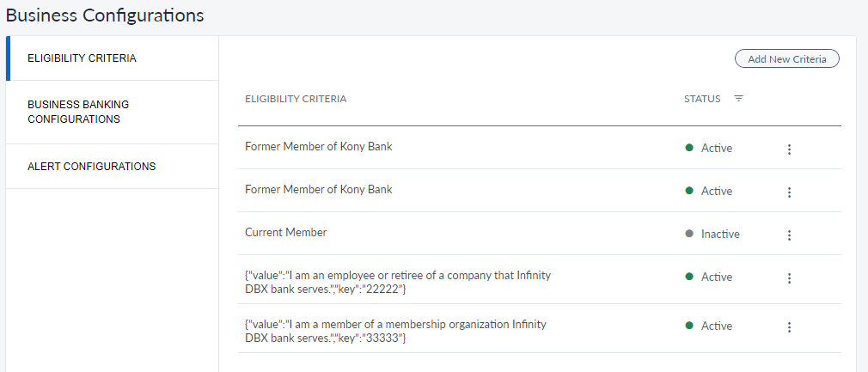Click the Status column header
Image resolution: width=868 pixels, height=372 pixels.
coord(702,99)
